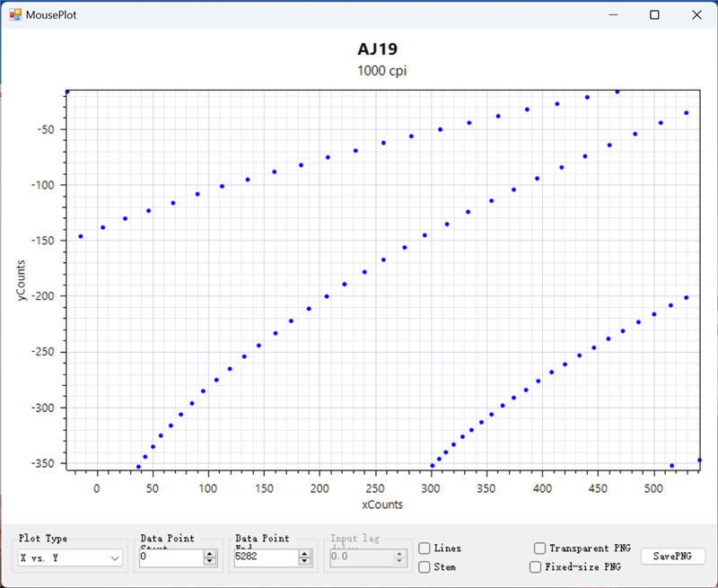Click the -100 tick label on y axis
The height and width of the screenshot is (588, 718).
pyautogui.click(x=42, y=185)
